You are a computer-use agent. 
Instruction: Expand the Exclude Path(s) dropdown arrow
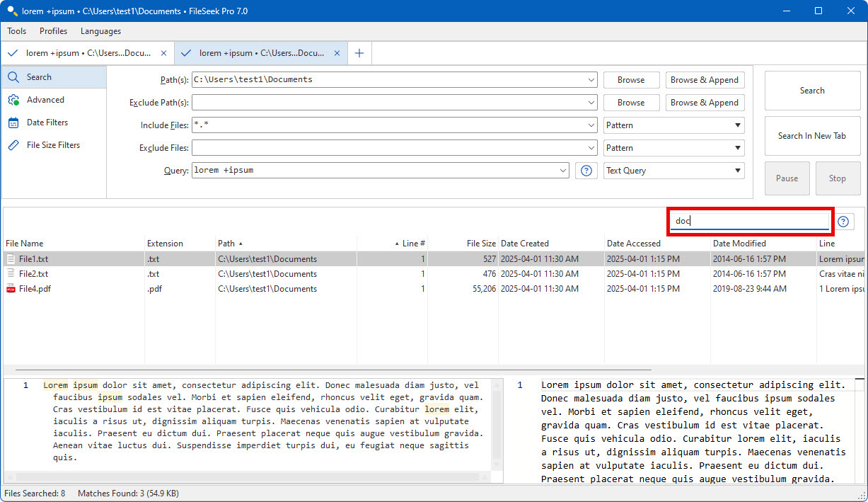[x=591, y=103]
